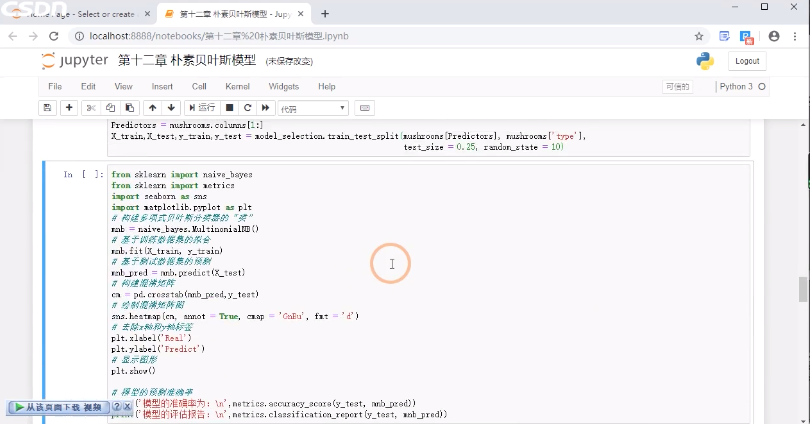This screenshot has height=424, width=810.
Task: Close the 第十二章 notebook tab
Action: 301,14
